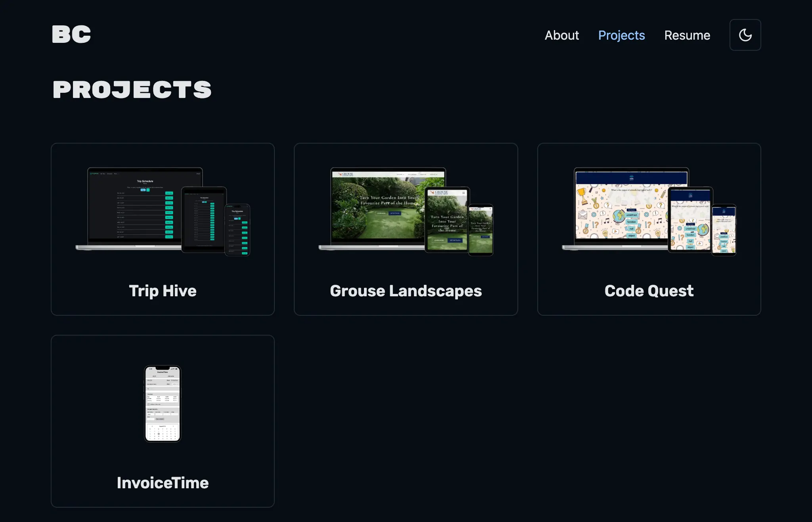Viewport: 812px width, 522px height.
Task: Select the Projects navigation item
Action: (621, 35)
